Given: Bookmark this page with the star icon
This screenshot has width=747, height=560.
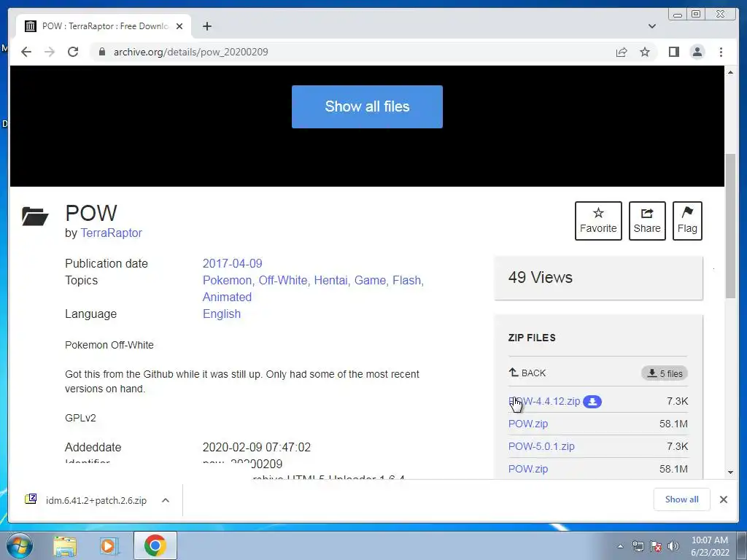Looking at the screenshot, I should [645, 52].
